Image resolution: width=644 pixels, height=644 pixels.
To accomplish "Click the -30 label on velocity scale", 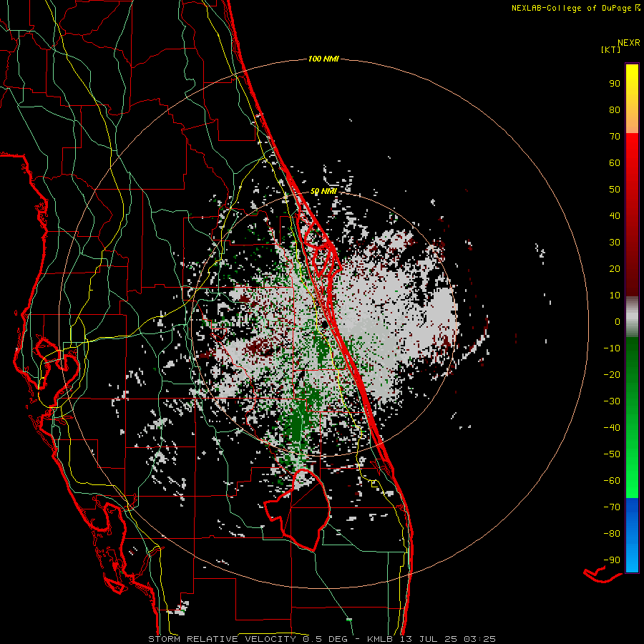I will (x=612, y=401).
